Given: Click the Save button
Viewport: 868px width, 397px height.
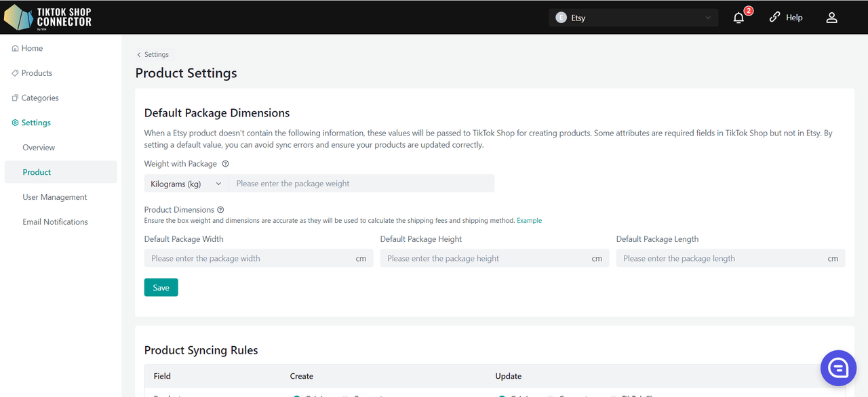Looking at the screenshot, I should [x=161, y=287].
